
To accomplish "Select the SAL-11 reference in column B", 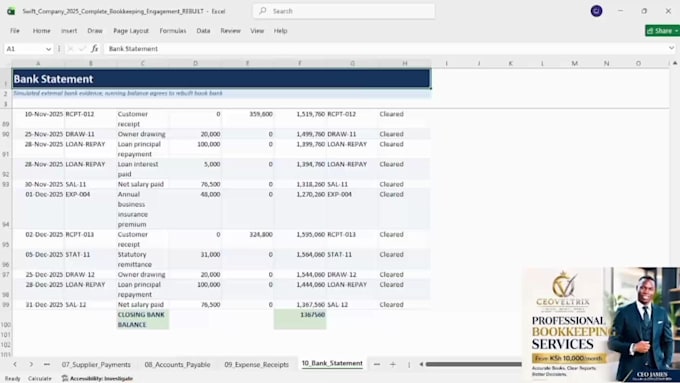I will (x=90, y=184).
